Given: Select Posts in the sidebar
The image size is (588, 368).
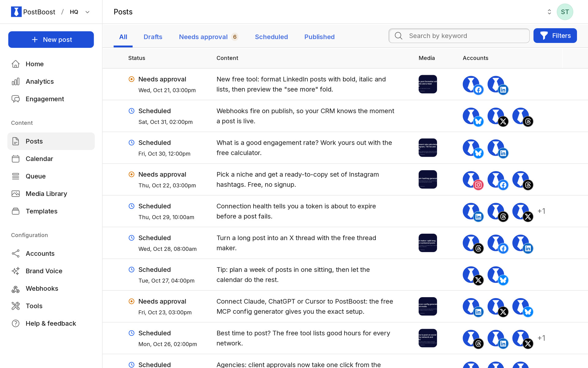Looking at the screenshot, I should (x=51, y=141).
